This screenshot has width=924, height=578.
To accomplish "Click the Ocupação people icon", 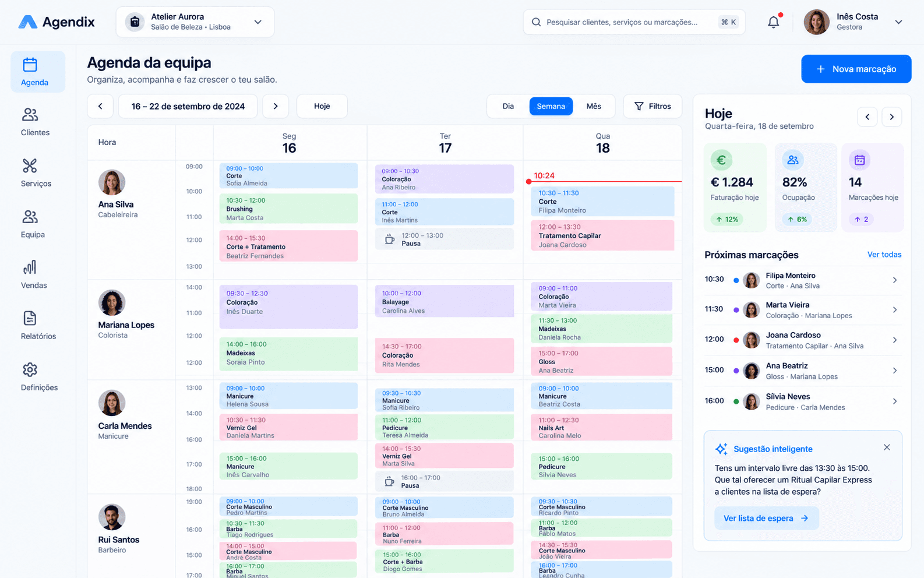I will (793, 160).
